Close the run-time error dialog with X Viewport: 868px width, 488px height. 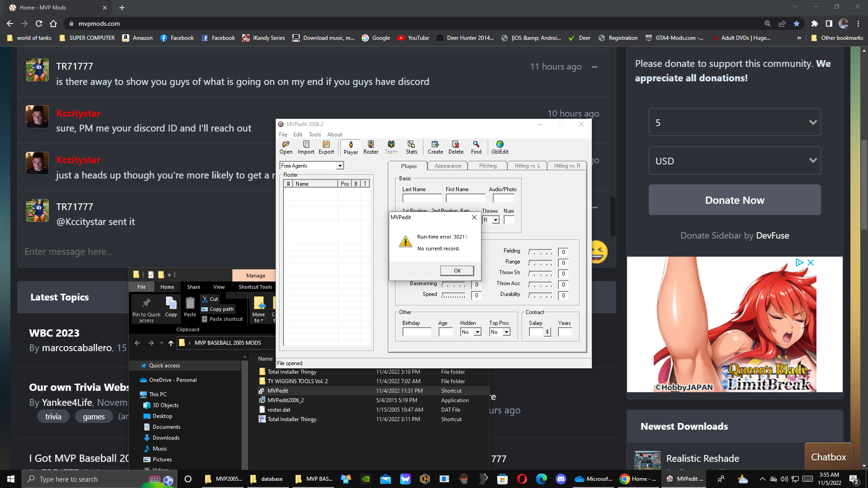[x=474, y=217]
